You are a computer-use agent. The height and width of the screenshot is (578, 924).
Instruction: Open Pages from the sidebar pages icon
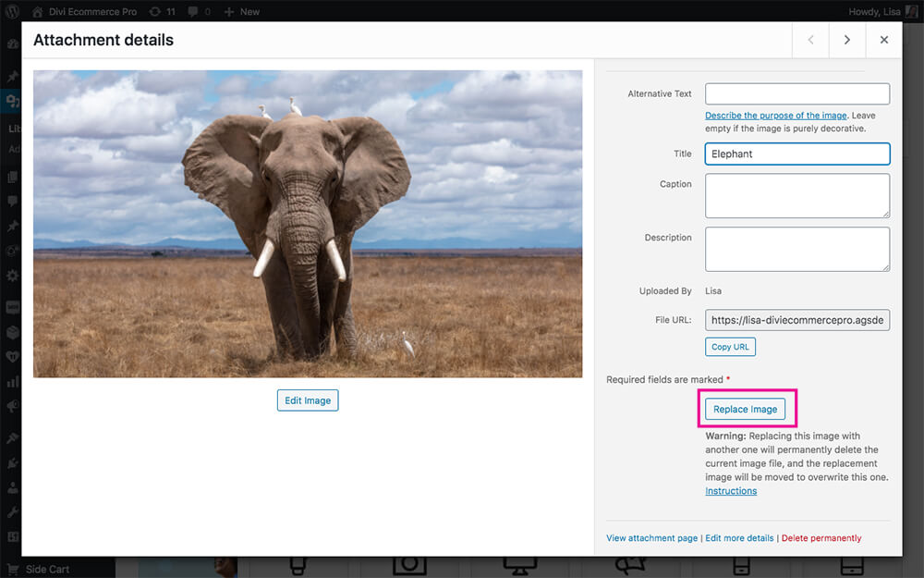pos(12,177)
